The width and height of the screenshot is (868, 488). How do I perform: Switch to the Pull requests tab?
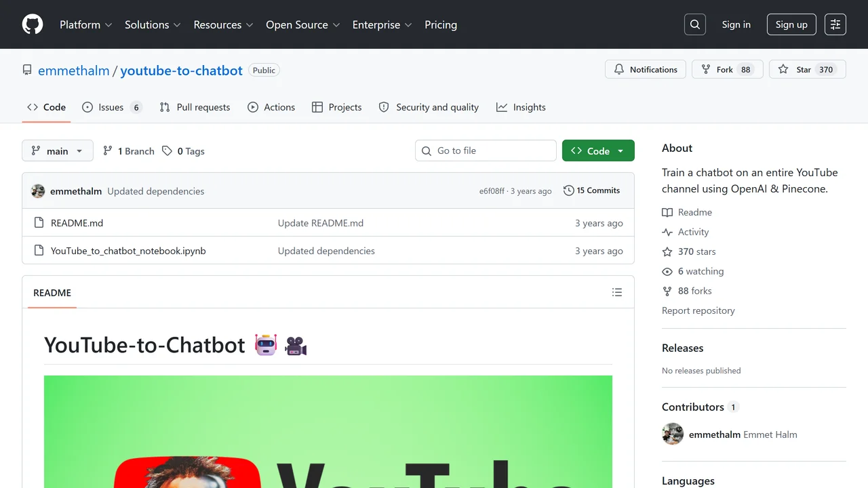pos(195,107)
